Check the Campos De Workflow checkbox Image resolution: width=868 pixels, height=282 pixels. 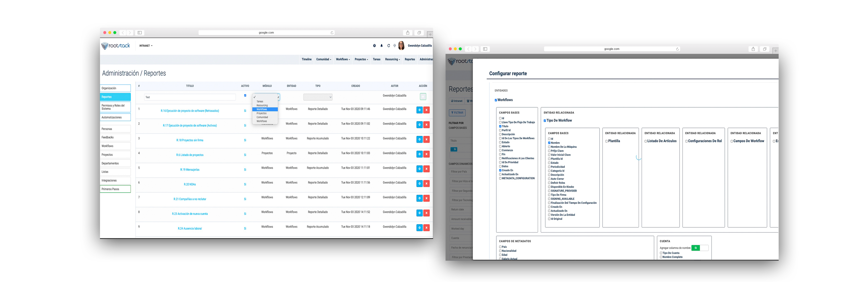(x=732, y=141)
